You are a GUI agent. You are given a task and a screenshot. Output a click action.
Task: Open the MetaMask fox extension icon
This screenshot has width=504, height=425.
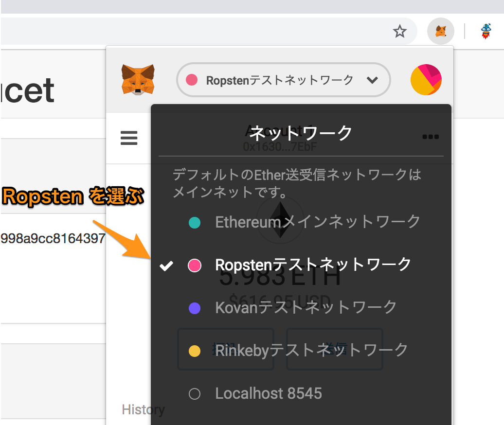coord(440,31)
